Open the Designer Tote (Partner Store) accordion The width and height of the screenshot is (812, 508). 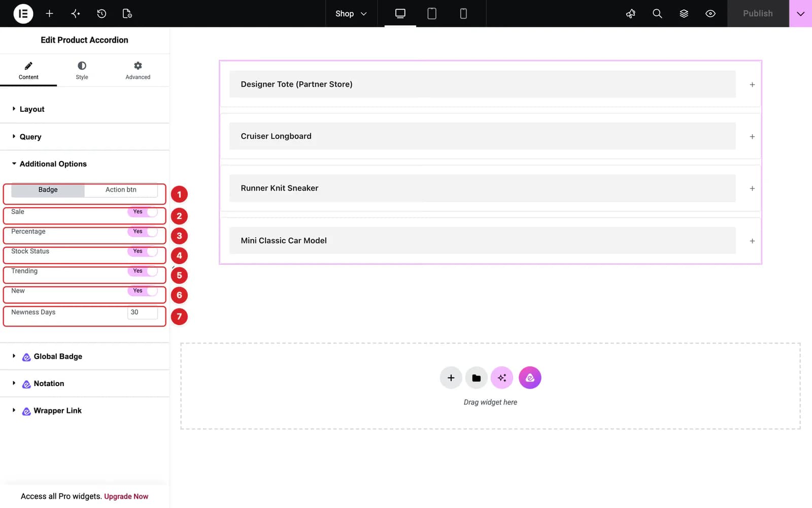pyautogui.click(x=482, y=84)
